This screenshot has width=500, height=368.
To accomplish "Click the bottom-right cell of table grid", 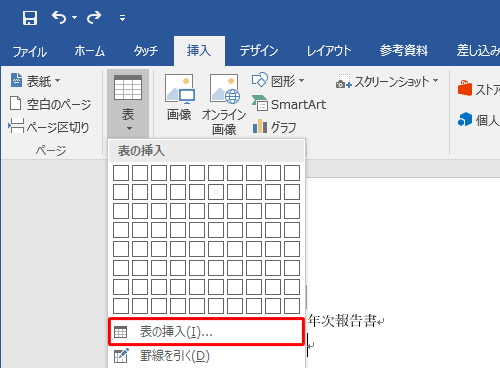I will 292,306.
